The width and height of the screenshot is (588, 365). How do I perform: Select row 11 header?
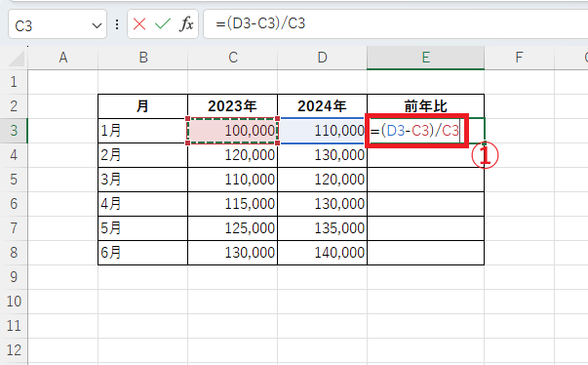point(14,326)
